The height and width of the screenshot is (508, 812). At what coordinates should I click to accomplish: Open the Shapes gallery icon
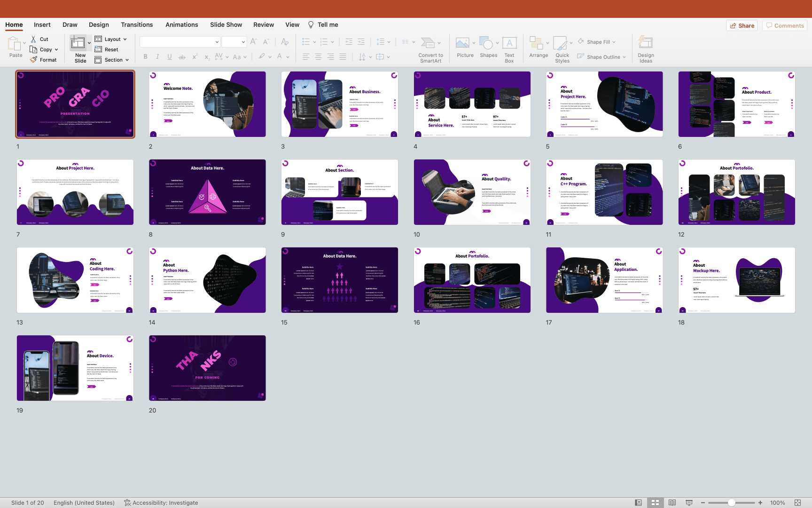(486, 43)
